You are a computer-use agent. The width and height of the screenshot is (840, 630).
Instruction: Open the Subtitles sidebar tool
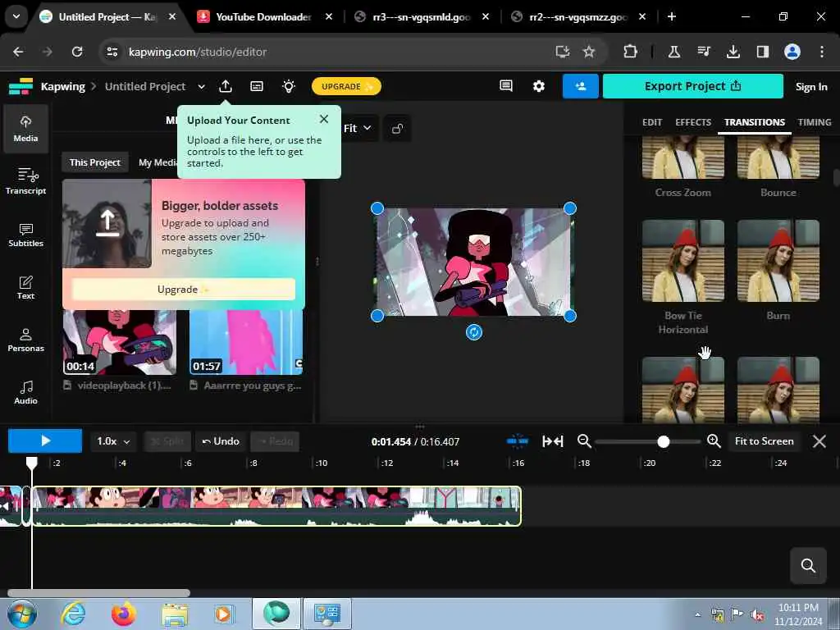[x=25, y=235]
